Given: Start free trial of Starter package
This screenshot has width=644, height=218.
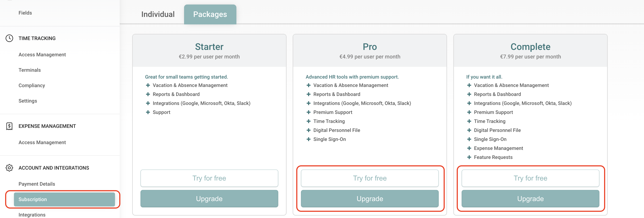Looking at the screenshot, I should coord(209,178).
